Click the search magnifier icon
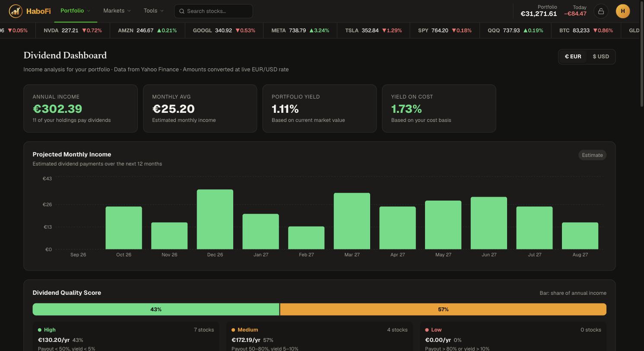This screenshot has width=644, height=351. click(182, 11)
